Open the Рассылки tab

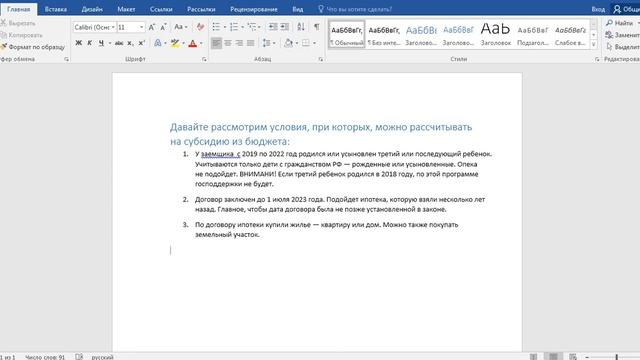click(x=201, y=9)
